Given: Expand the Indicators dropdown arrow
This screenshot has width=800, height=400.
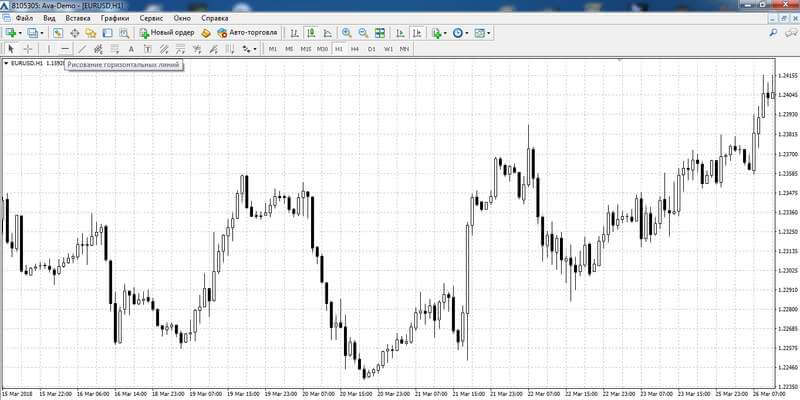Looking at the screenshot, I should click(x=445, y=33).
